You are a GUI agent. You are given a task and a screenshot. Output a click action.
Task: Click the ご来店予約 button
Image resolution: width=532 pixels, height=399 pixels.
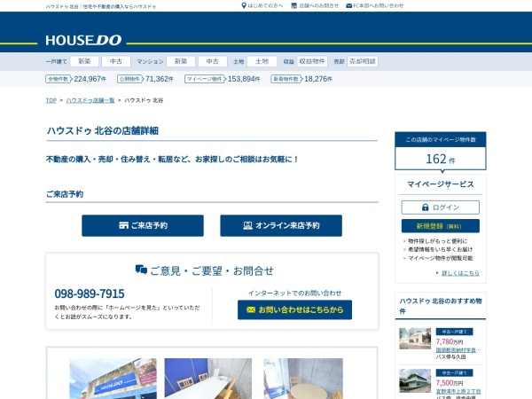(143, 225)
